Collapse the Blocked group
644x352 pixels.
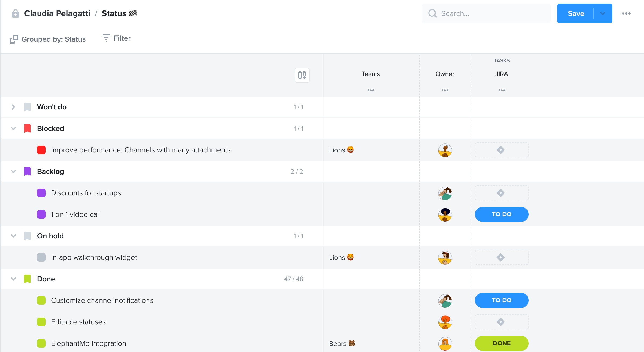[13, 128]
